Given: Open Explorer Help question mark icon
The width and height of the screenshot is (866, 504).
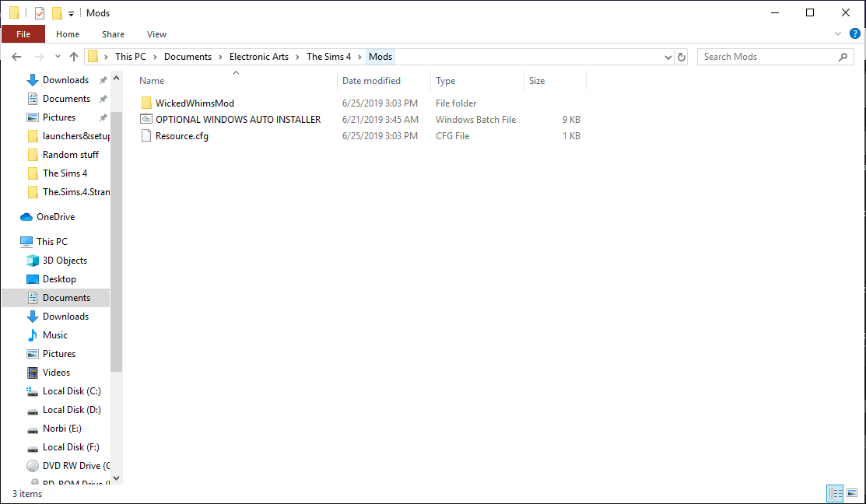Looking at the screenshot, I should tap(855, 33).
